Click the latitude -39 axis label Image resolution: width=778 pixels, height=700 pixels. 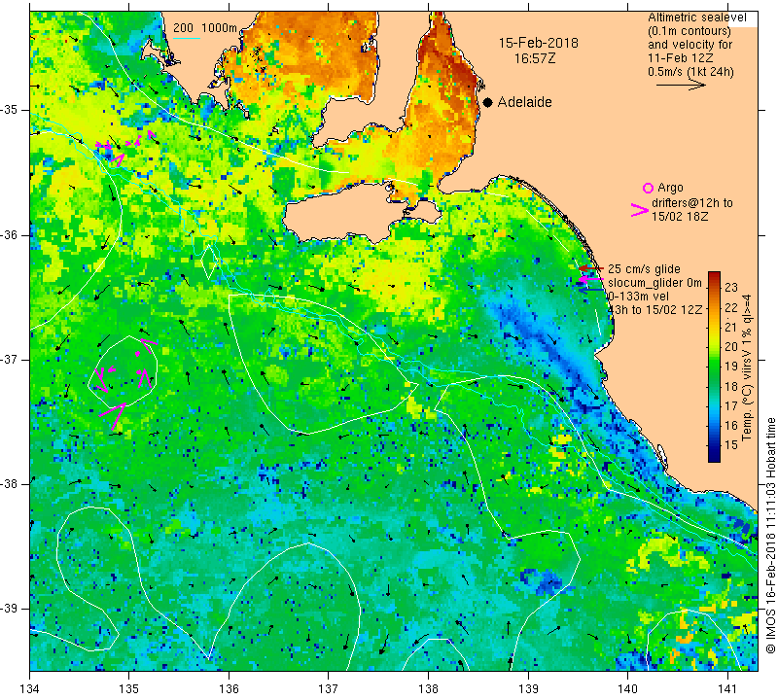point(10,609)
